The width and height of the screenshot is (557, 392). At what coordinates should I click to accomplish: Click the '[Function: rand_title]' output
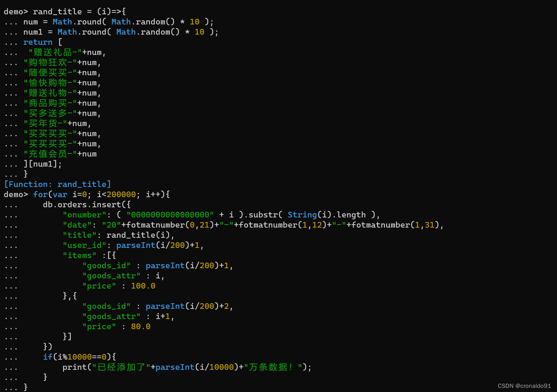(x=58, y=184)
